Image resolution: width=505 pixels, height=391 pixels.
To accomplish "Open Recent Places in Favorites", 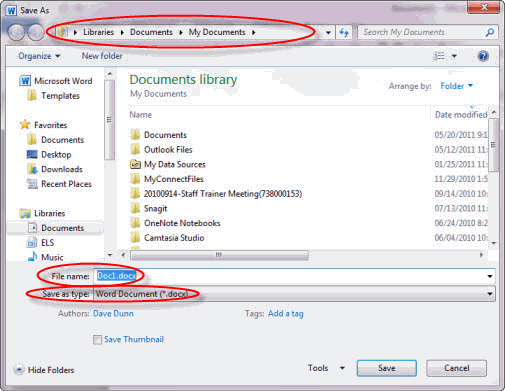I will coord(59,184).
